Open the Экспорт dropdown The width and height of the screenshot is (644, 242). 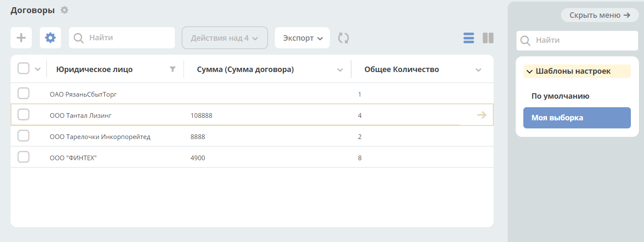pyautogui.click(x=302, y=38)
